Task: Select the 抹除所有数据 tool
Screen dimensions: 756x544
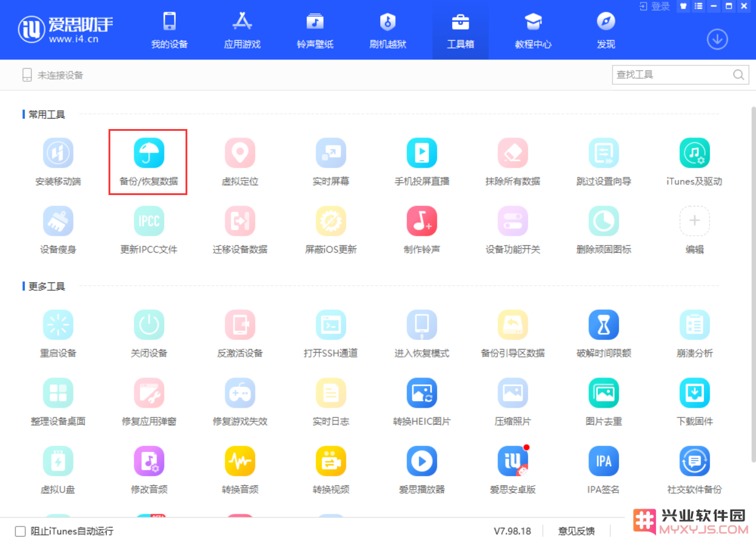Action: tap(513, 162)
